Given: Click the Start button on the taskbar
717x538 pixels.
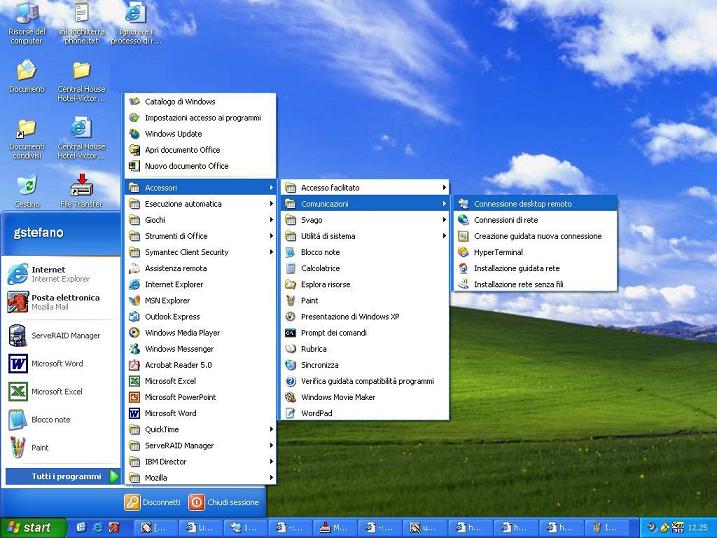Looking at the screenshot, I should (x=30, y=527).
